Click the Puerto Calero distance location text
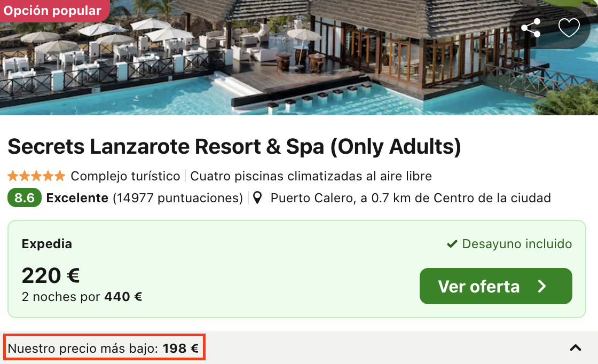 [x=411, y=198]
